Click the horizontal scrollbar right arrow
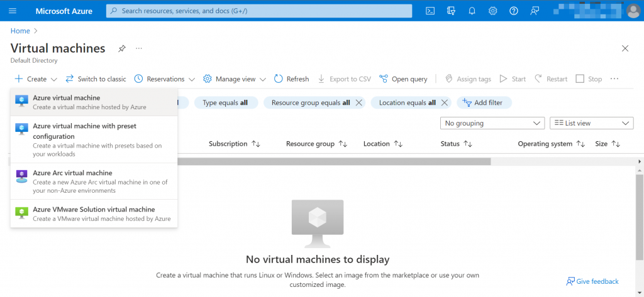644x297 pixels. [639, 161]
